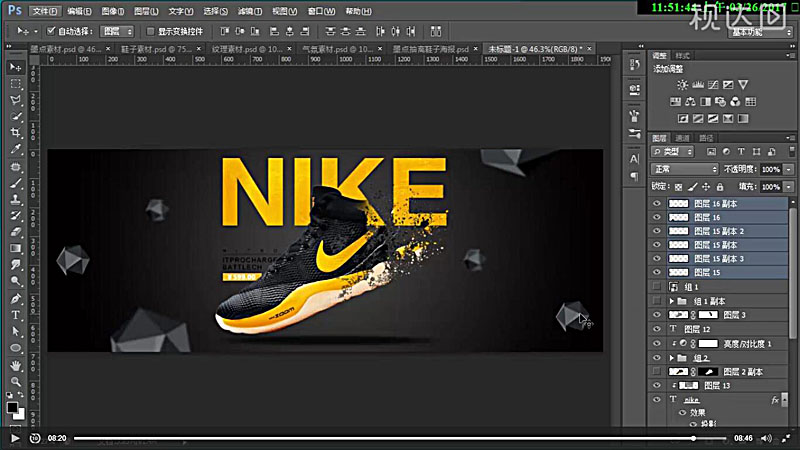
Task: Select the Ellipse shape tool
Action: point(16,348)
